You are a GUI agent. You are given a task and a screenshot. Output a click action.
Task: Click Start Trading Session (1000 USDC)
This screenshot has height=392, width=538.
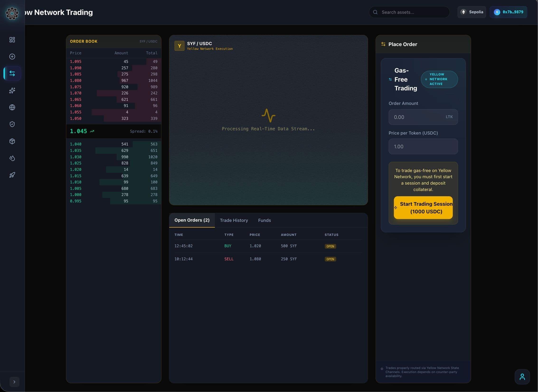point(423,208)
